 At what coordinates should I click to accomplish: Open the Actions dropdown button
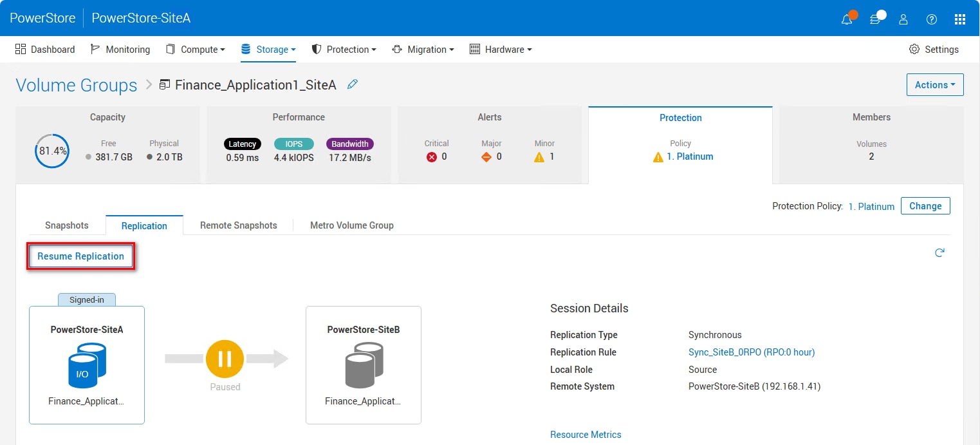pyautogui.click(x=935, y=85)
